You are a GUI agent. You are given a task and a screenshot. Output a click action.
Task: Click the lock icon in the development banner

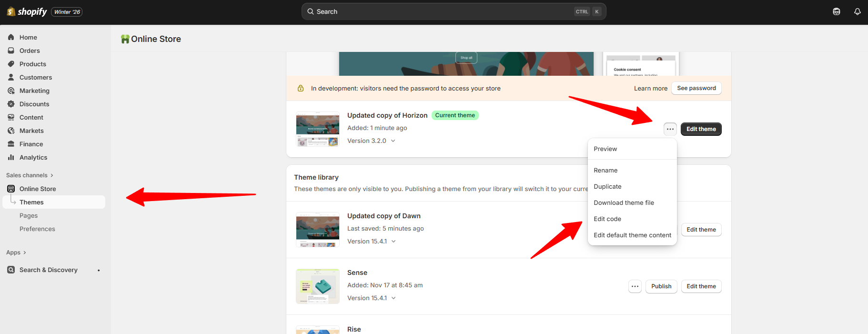301,88
